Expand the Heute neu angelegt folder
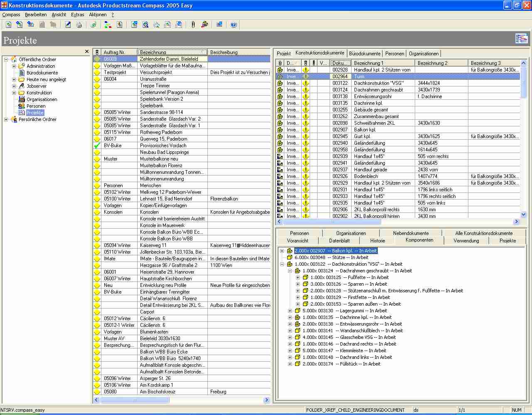 click(14, 79)
